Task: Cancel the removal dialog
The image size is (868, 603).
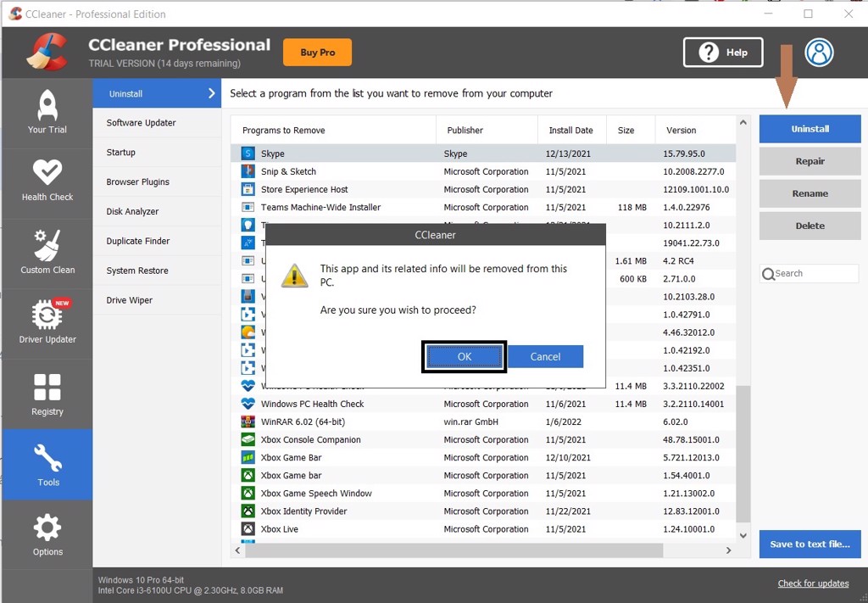Action: coord(545,356)
